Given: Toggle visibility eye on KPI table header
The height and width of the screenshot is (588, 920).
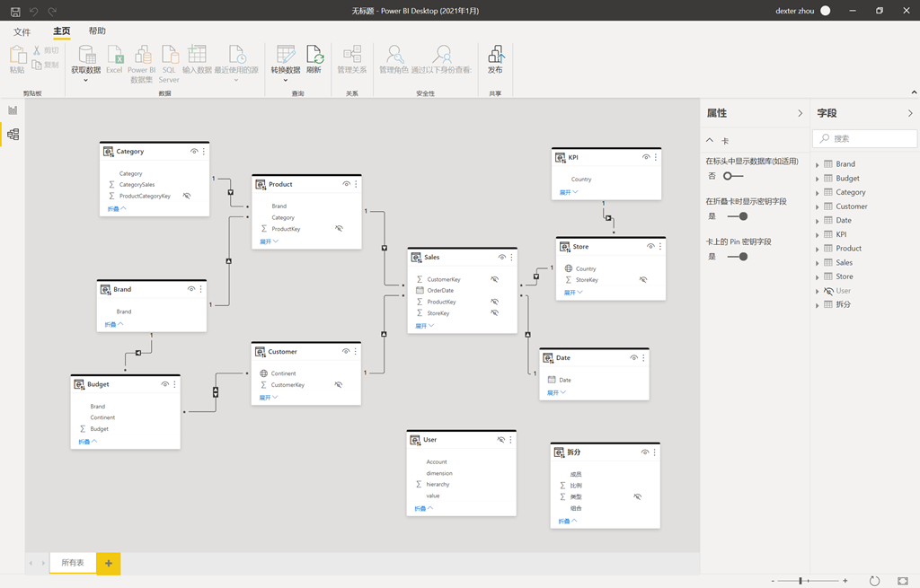Looking at the screenshot, I should coord(645,157).
